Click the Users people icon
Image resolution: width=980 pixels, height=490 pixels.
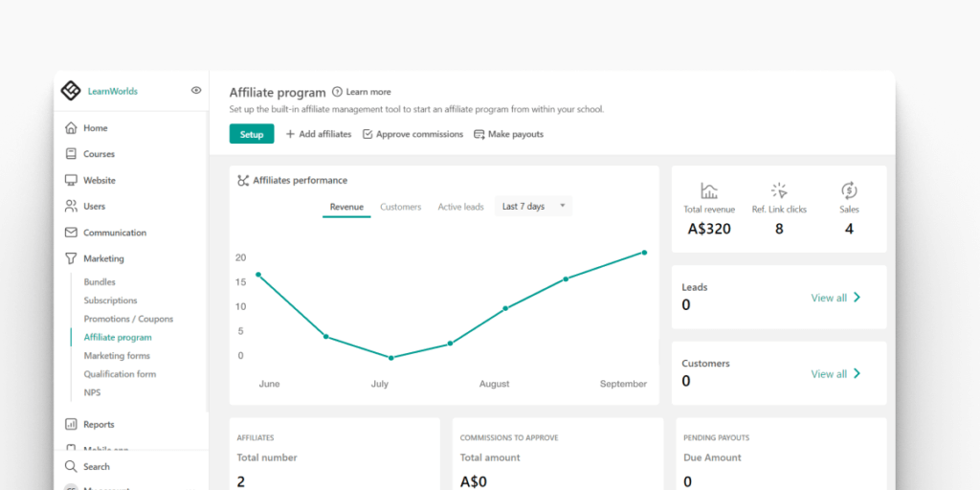[71, 207]
